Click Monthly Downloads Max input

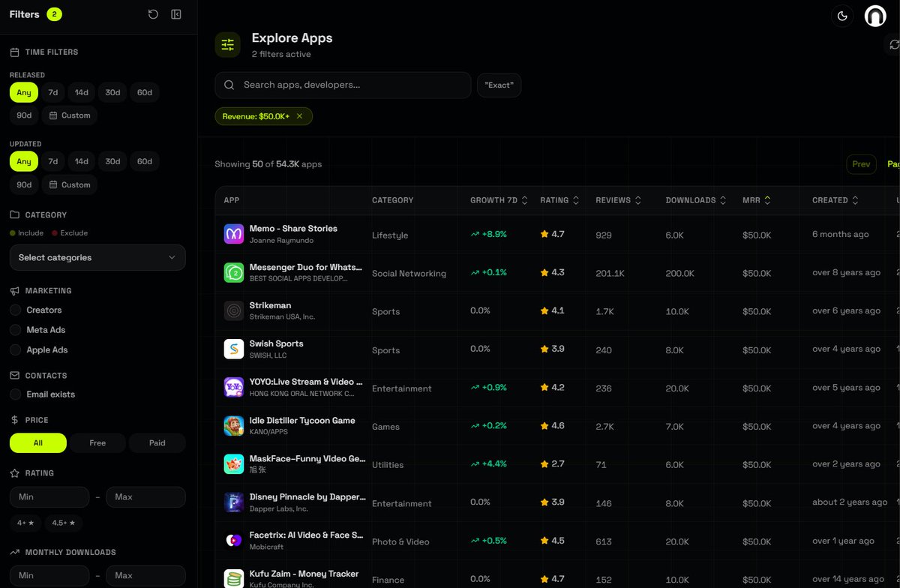(x=145, y=575)
